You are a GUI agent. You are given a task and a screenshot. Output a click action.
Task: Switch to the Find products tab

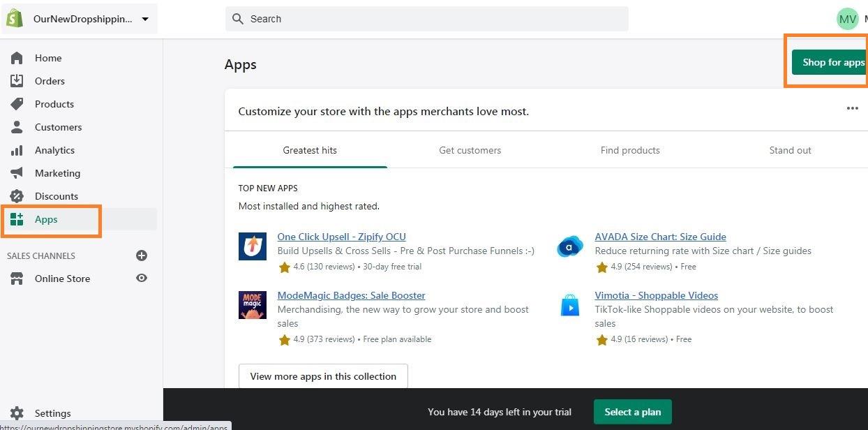click(x=630, y=150)
